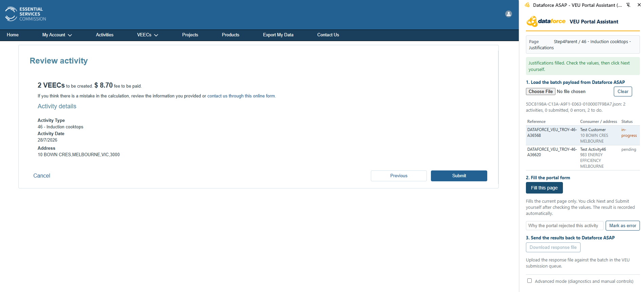Click the Mark as error button
644x292 pixels.
pyautogui.click(x=623, y=225)
